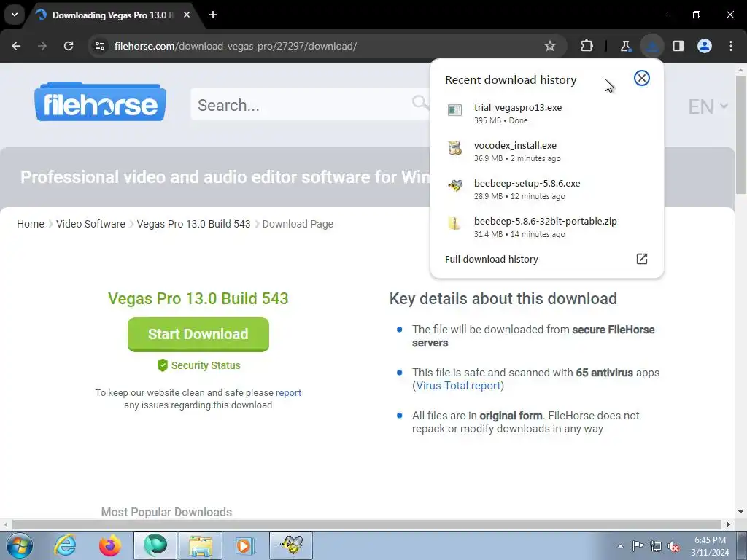Click the green Security Status shield icon
This screenshot has height=560, width=747.
pyautogui.click(x=163, y=365)
